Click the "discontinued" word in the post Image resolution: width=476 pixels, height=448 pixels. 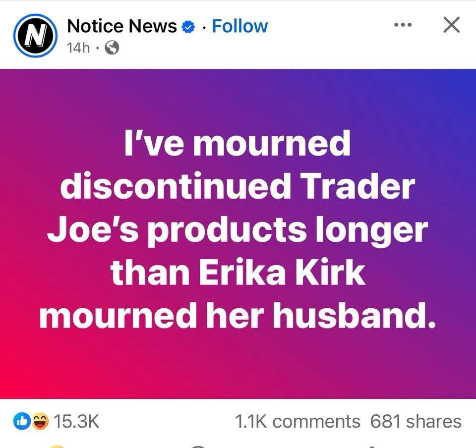point(176,187)
